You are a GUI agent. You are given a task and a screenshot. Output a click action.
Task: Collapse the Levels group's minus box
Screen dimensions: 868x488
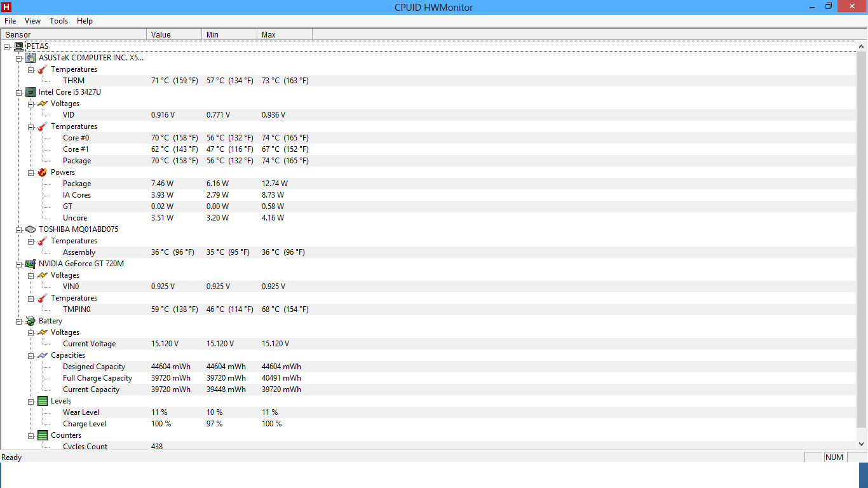point(31,401)
